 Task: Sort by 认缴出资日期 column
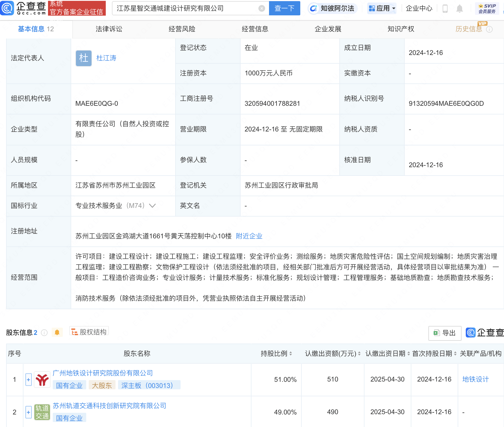(x=409, y=354)
